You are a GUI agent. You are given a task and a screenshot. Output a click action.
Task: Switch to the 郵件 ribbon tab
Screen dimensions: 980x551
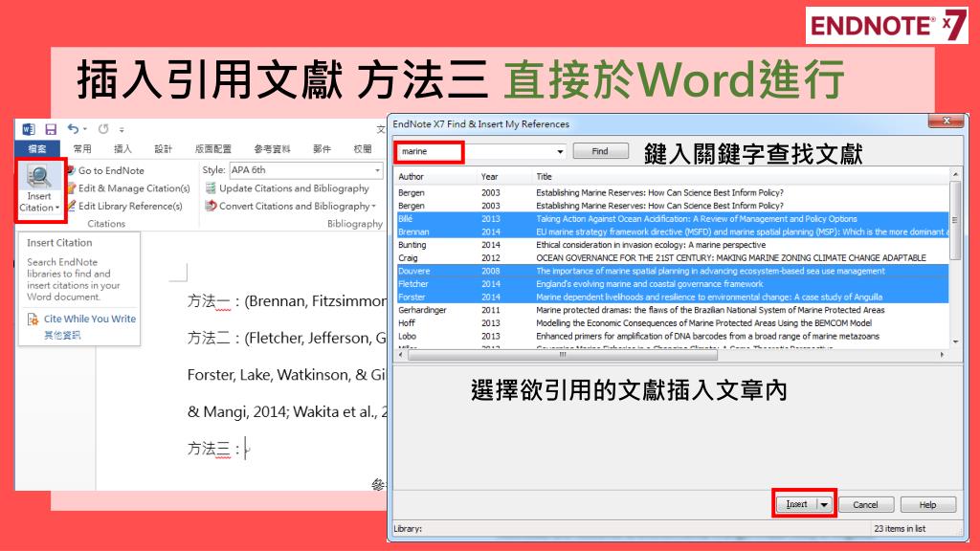(322, 148)
